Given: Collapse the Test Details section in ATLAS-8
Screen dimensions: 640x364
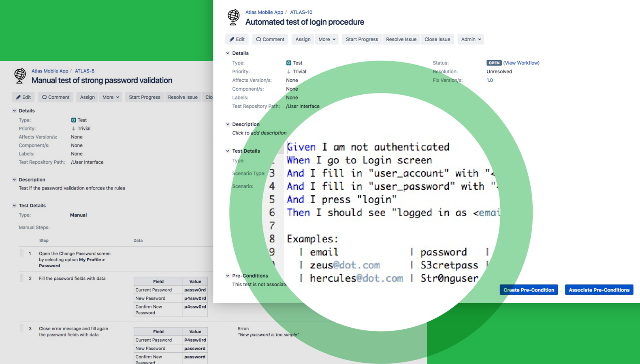Looking at the screenshot, I should 14,206.
